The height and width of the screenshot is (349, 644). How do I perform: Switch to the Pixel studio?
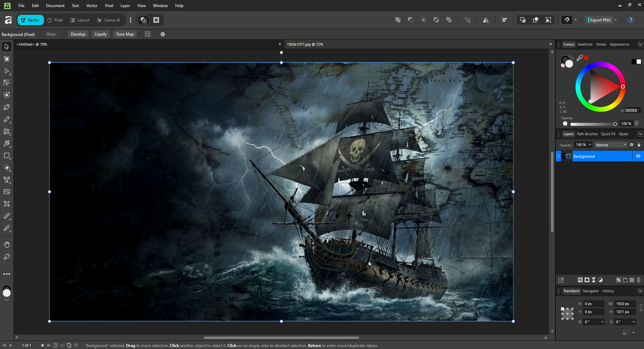(x=55, y=20)
